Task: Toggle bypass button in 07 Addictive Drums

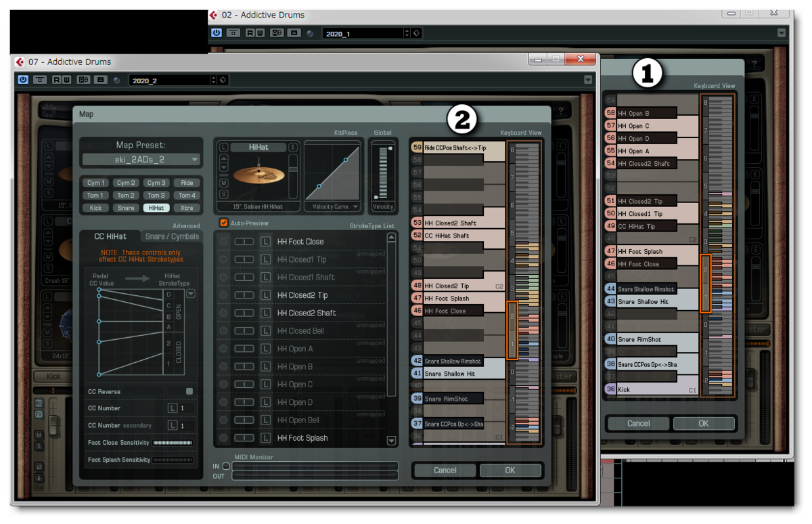Action: [41, 80]
